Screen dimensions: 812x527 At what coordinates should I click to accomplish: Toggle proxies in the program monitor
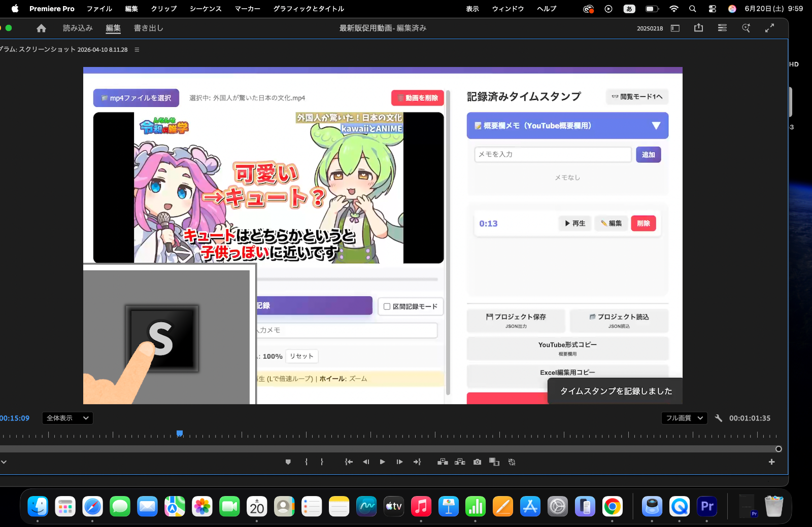512,462
